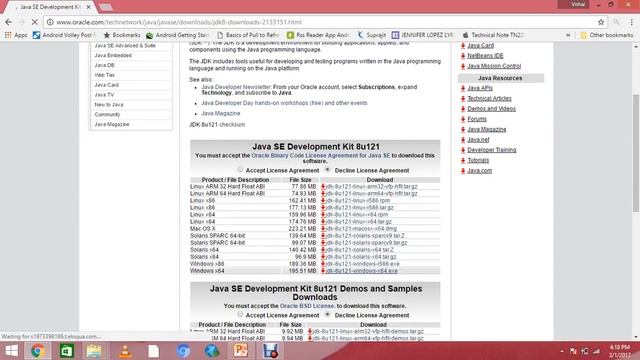
Task: Open the Other bookmarks folder
Action: [607, 35]
